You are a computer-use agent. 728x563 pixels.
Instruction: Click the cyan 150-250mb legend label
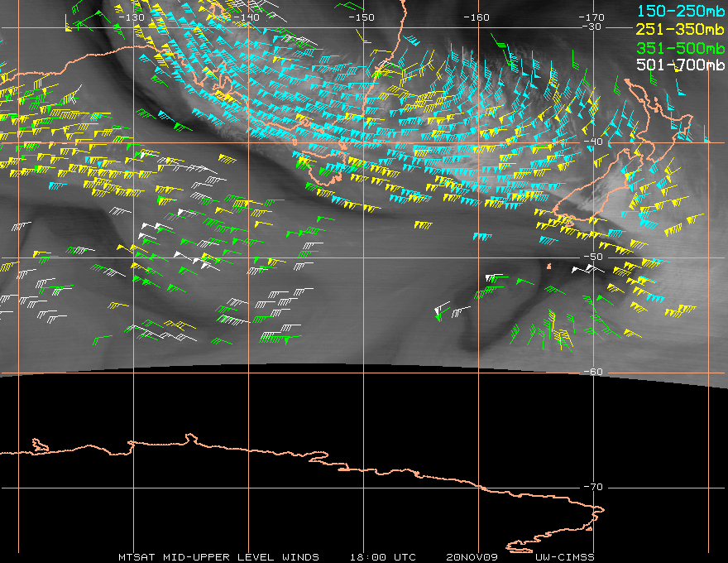click(x=681, y=11)
